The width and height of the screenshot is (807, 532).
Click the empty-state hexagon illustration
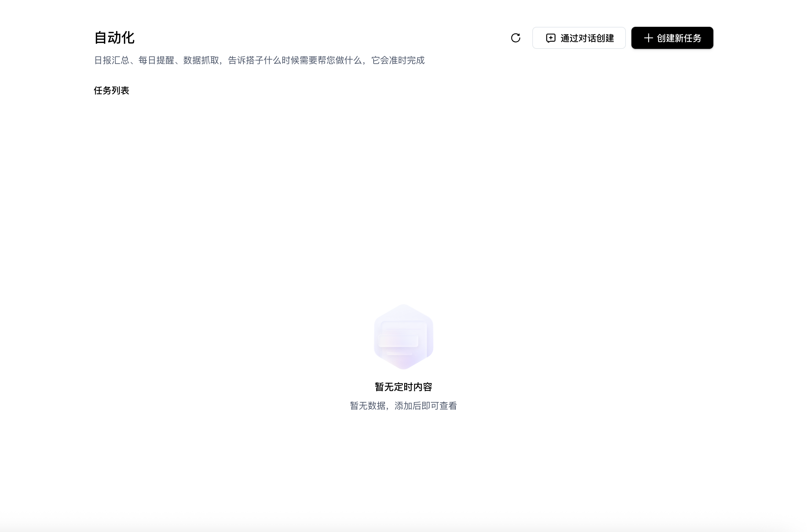403,337
